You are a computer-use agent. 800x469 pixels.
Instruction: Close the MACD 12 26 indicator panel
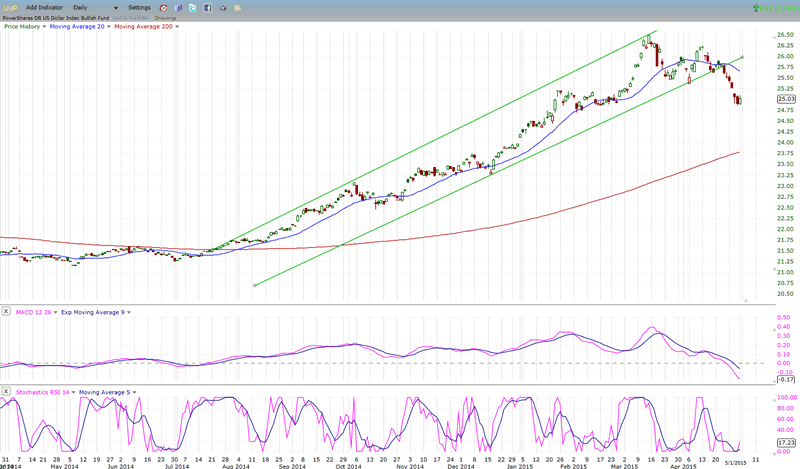pyautogui.click(x=6, y=311)
